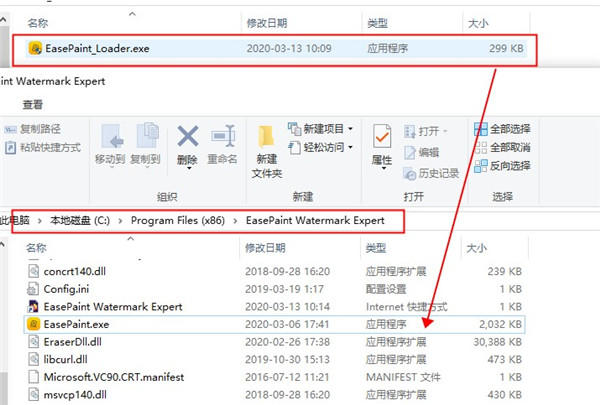Click the 重命名 (Rename) icon

click(x=223, y=136)
